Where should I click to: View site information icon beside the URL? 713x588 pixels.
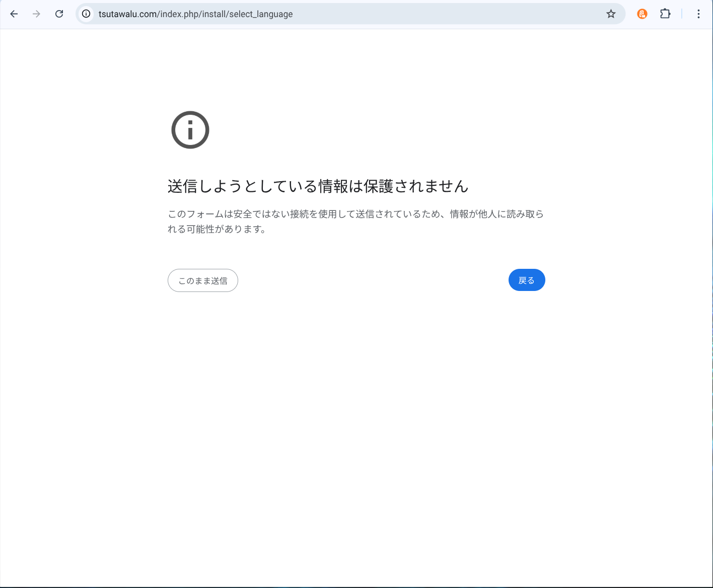pos(86,14)
